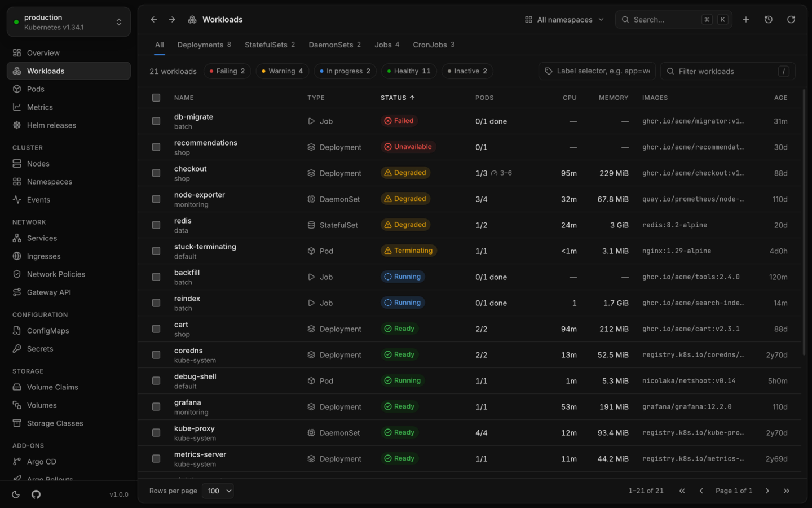This screenshot has height=508, width=812.
Task: Switch to the CronJobs tab
Action: (434, 45)
